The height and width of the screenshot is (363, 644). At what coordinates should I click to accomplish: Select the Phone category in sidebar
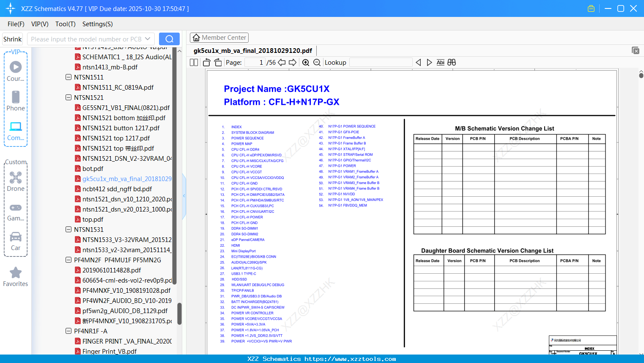pos(16,101)
